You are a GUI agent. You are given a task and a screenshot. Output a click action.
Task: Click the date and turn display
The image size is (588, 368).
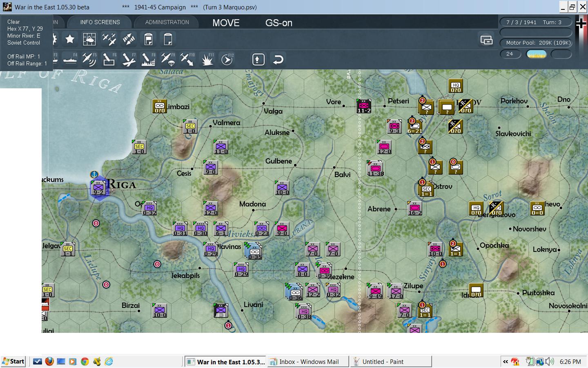tap(536, 22)
